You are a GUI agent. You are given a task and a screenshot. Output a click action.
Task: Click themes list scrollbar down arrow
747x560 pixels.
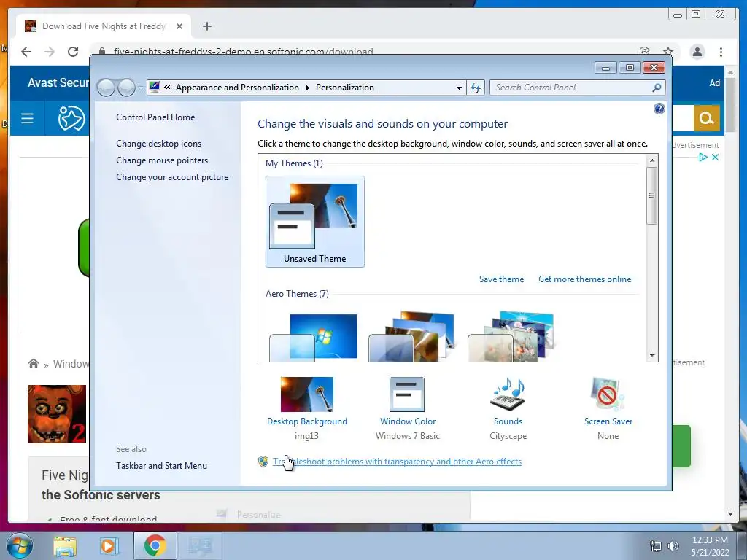coord(652,356)
